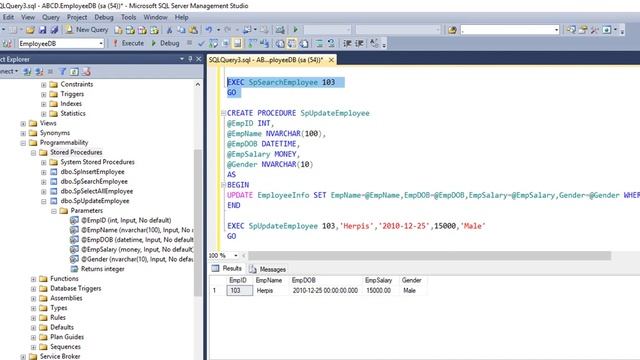Start the Debug button in the SQL toolbar
Image resolution: width=640 pixels, height=360 pixels.
pos(165,43)
